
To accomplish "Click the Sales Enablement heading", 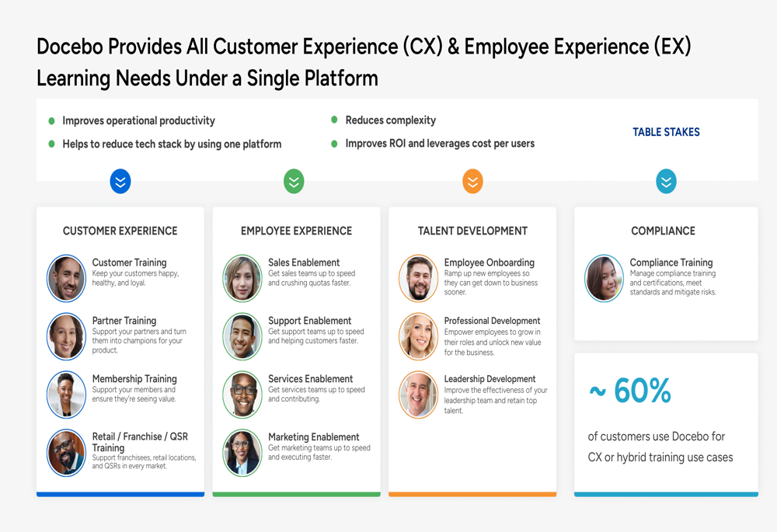I will tap(304, 263).
